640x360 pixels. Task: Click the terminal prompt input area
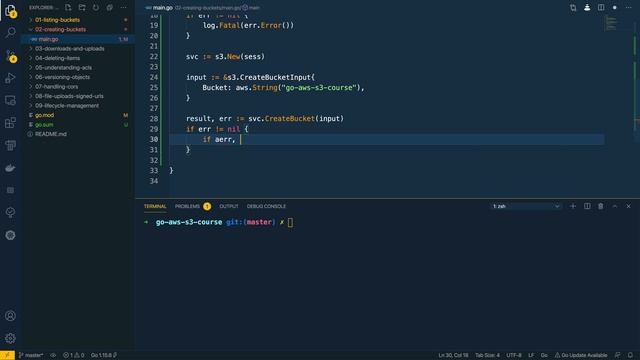(x=290, y=222)
